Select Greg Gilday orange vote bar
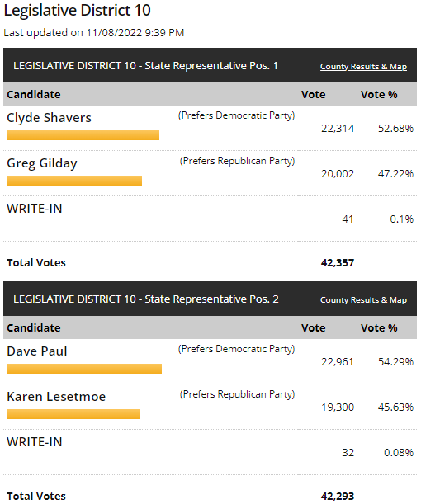This screenshot has height=504, width=421. [74, 181]
